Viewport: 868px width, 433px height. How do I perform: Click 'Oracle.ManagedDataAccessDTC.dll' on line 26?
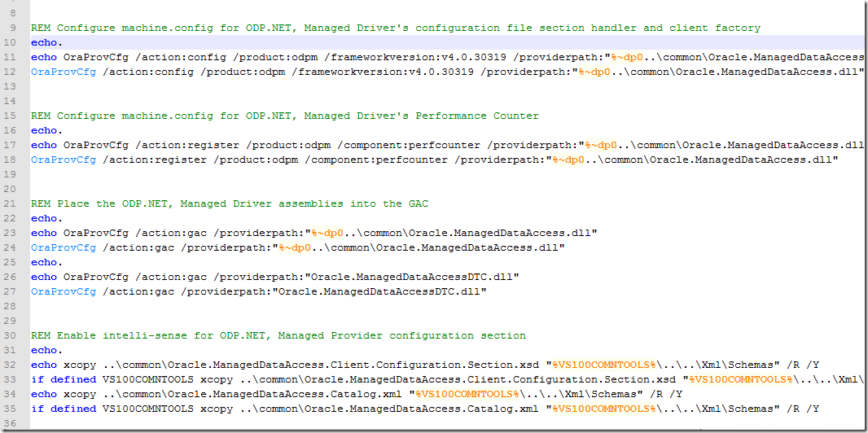[x=412, y=277]
